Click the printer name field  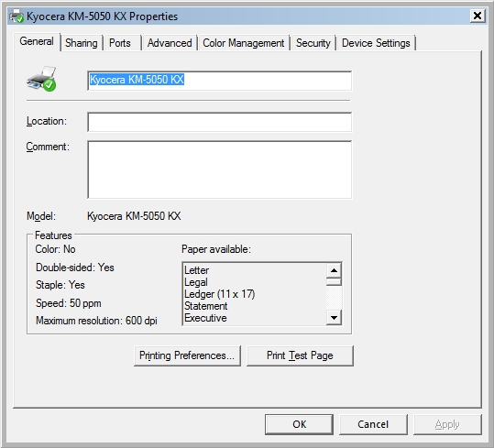pos(220,81)
